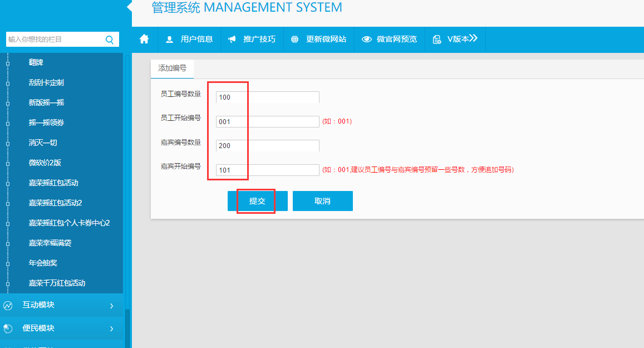Image resolution: width=644 pixels, height=348 pixels.
Task: Click the home icon in the top toolbar
Action: 144,39
